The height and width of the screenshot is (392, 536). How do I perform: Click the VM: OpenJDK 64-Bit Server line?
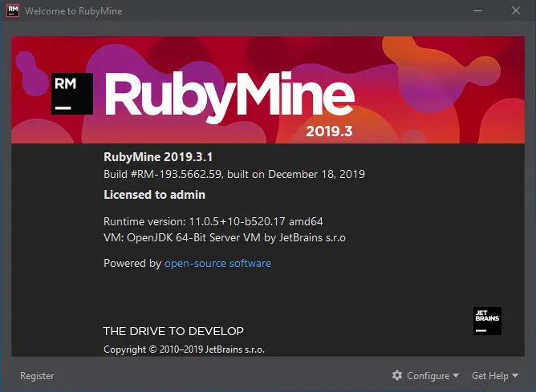coord(225,237)
